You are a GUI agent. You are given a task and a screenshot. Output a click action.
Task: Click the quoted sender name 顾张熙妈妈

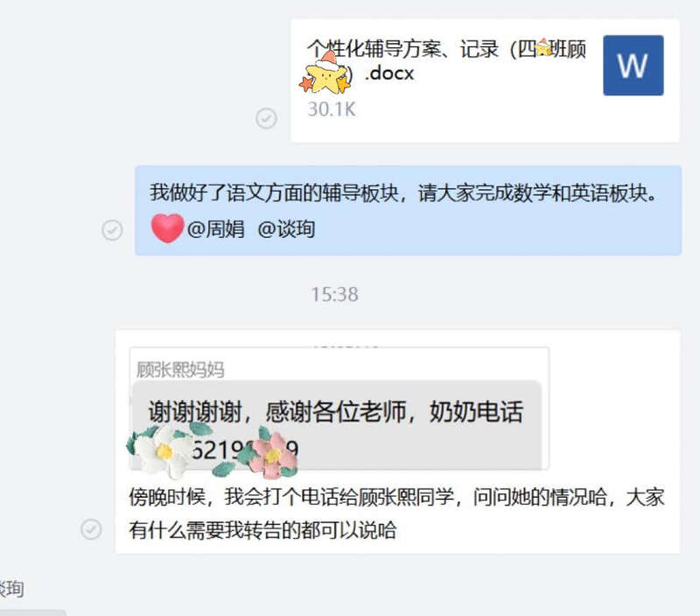[x=180, y=369]
